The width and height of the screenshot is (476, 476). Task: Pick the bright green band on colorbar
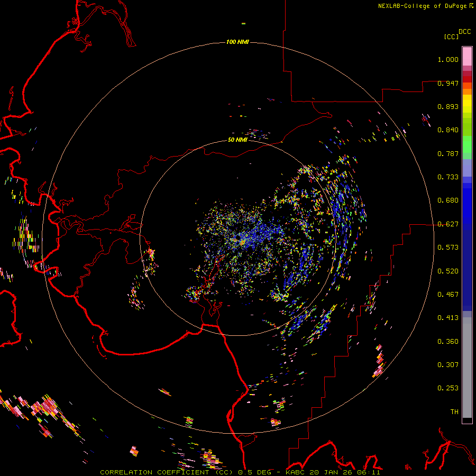coord(467,144)
